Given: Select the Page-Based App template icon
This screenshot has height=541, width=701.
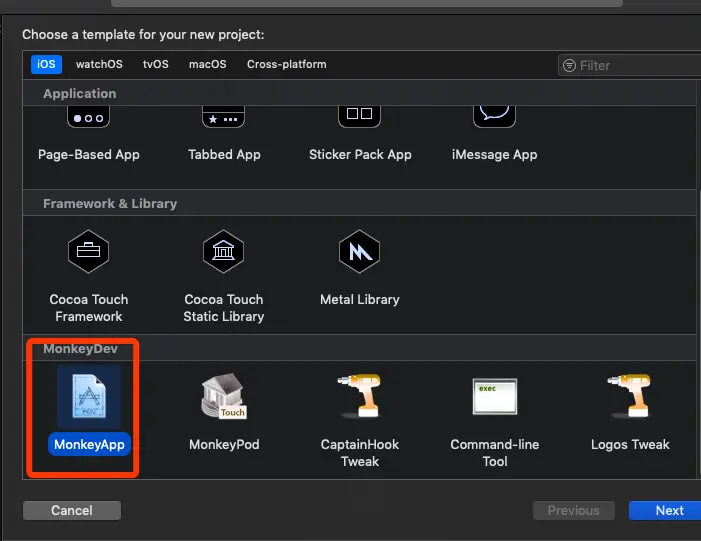Looking at the screenshot, I should [89, 117].
